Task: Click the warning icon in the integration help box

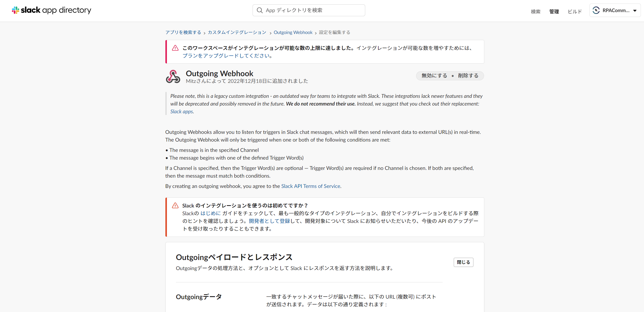Action: coord(176,205)
